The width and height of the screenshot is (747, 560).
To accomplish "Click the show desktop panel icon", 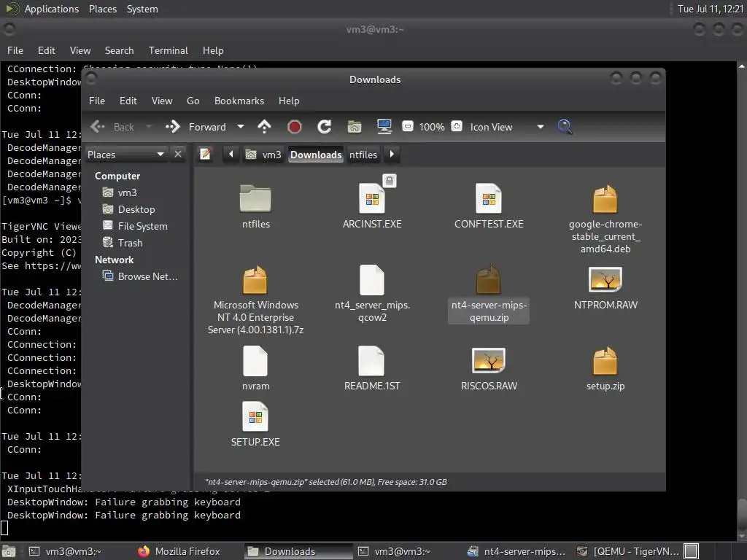I will pos(9,551).
